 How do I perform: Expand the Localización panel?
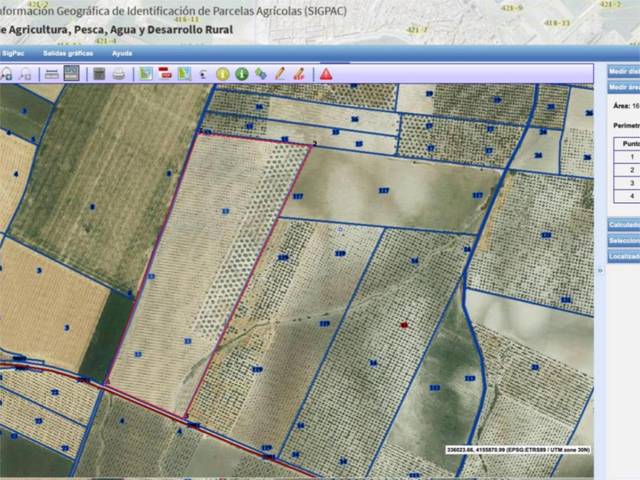(623, 257)
